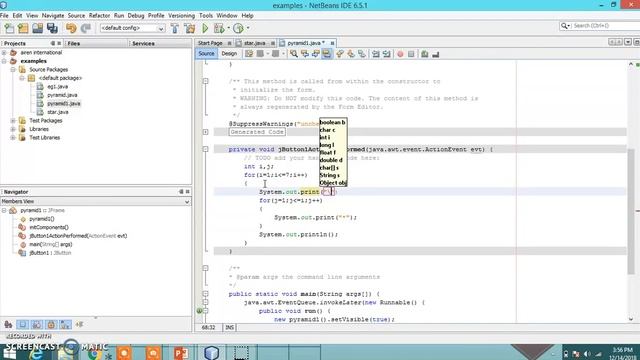
Task: Toggle Show Inner Classes filter in Navigator
Action: 65,325
